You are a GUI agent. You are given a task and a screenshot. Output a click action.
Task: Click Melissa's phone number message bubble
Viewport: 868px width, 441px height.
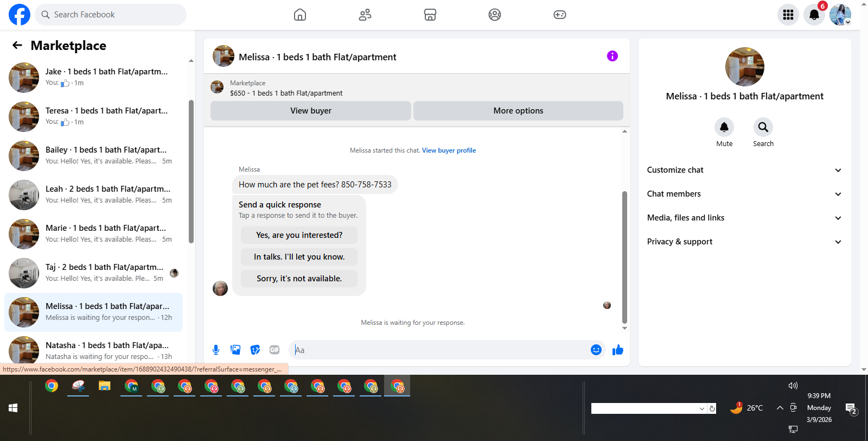(315, 185)
